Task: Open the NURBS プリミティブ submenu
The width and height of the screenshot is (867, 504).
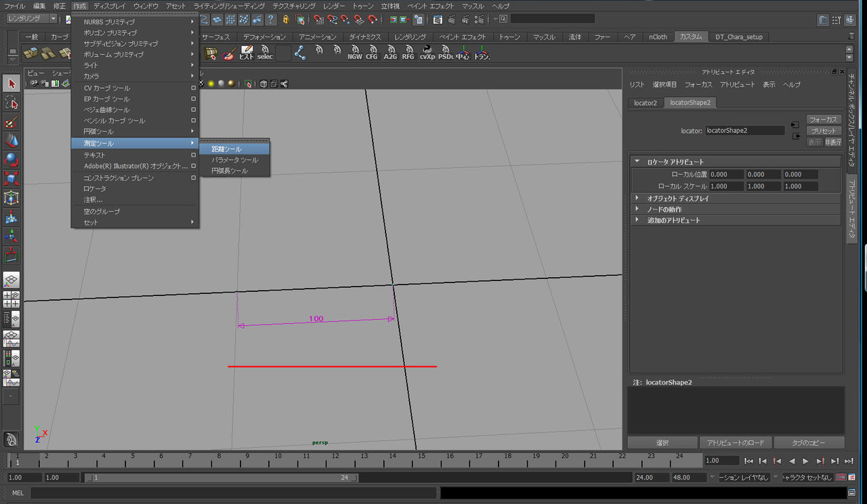Action: pos(135,22)
